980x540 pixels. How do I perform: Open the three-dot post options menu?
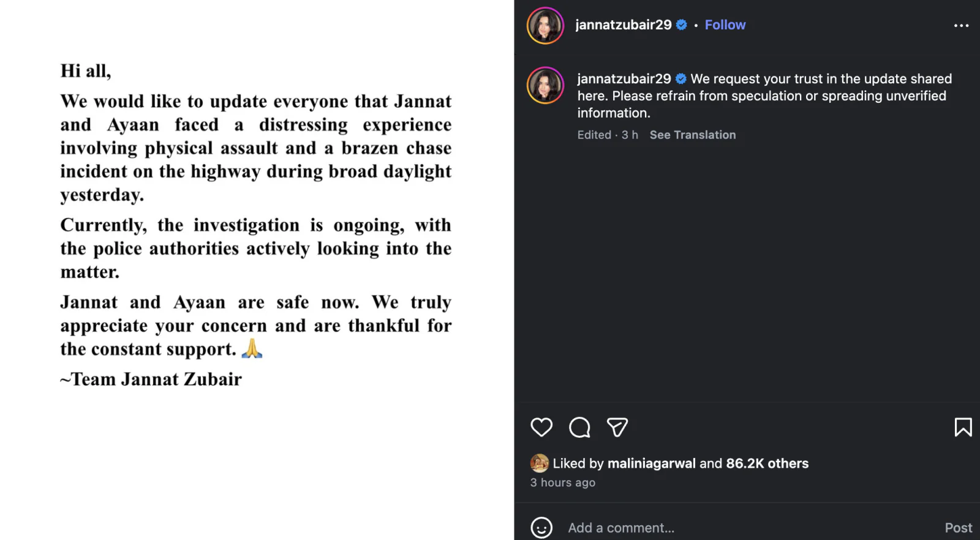pyautogui.click(x=962, y=24)
